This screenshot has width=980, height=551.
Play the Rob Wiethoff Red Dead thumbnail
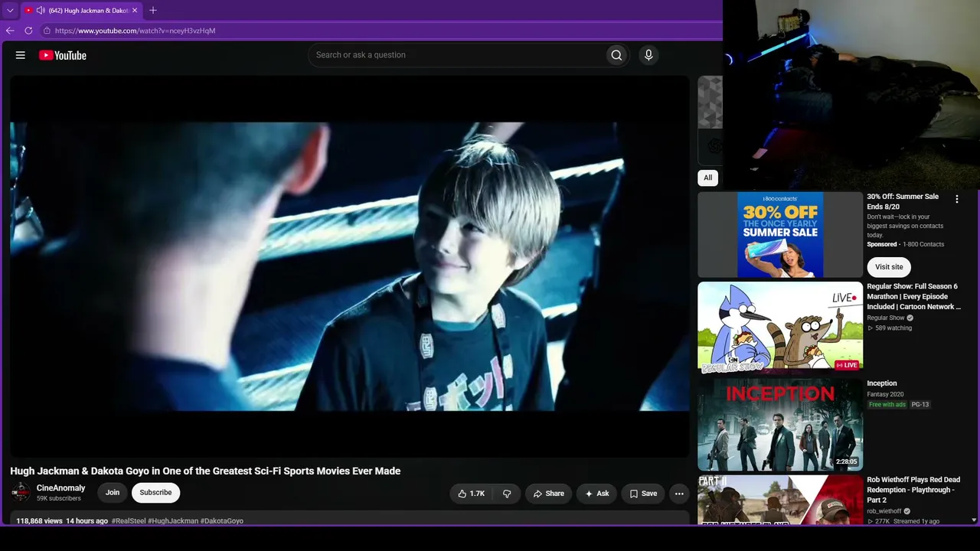click(780, 500)
